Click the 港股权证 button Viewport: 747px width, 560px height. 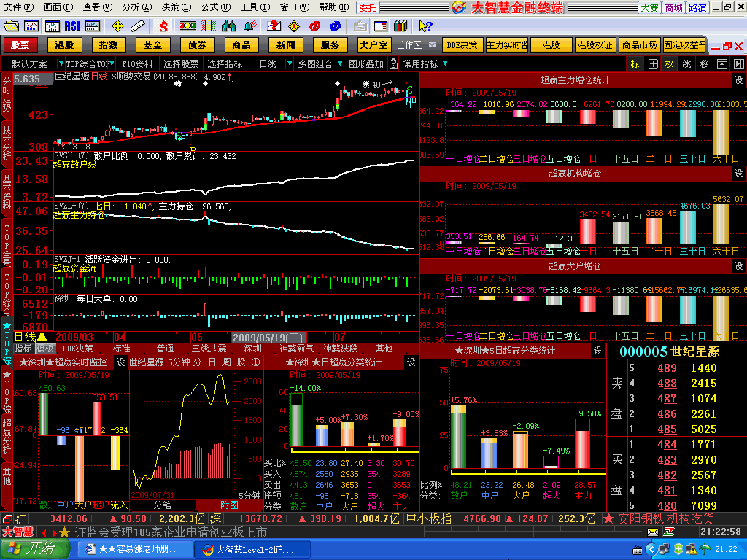point(595,44)
